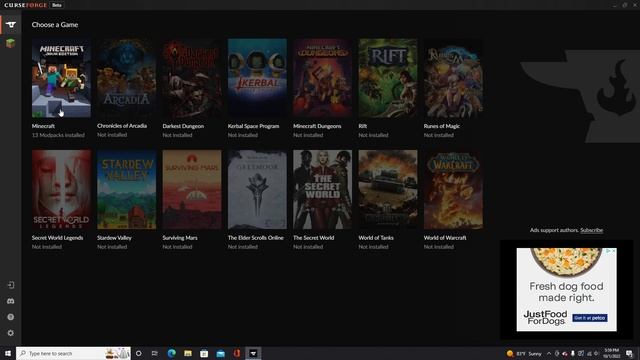Click the "Secret World Legends" title text

pyautogui.click(x=58, y=238)
